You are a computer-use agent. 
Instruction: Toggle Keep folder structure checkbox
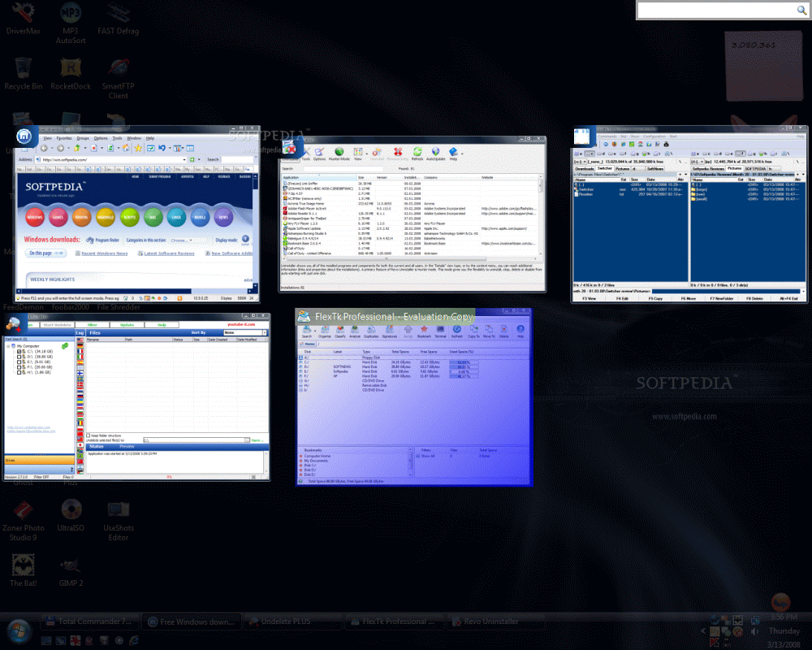pos(88,435)
